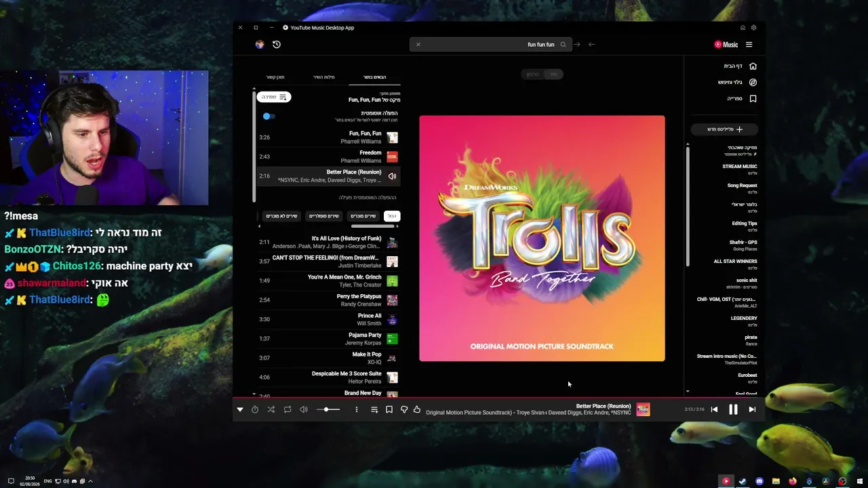Switch to the Up Next tab

374,77
